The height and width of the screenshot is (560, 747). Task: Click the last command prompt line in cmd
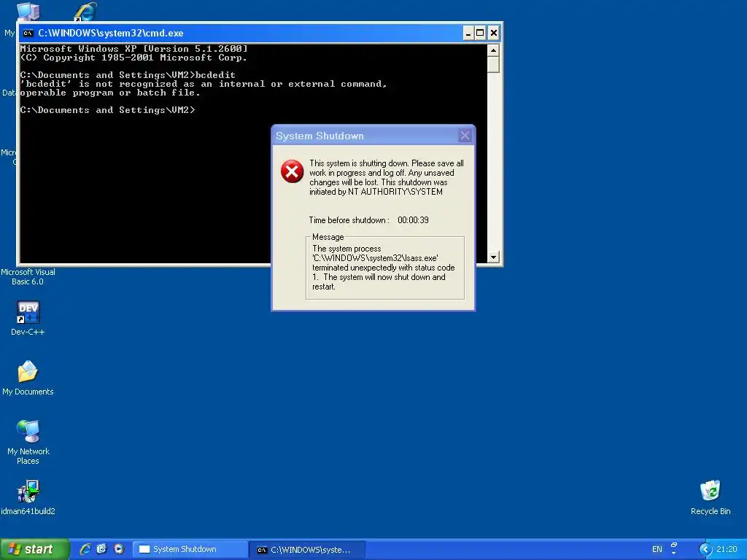108,110
